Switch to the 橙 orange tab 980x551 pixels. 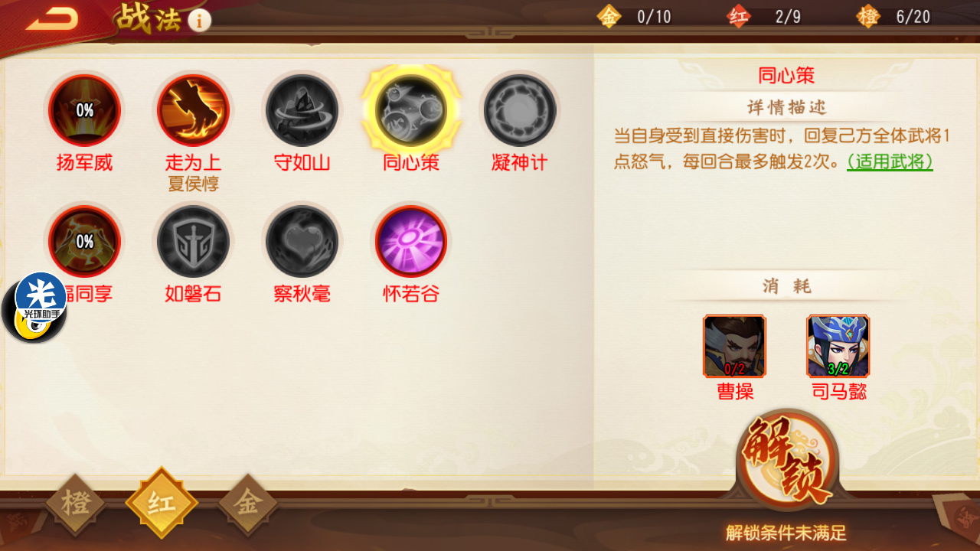tap(75, 503)
